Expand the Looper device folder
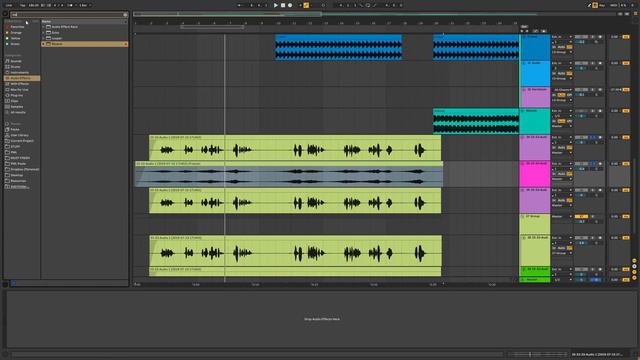Image resolution: width=640 pixels, height=360 pixels. (44, 38)
